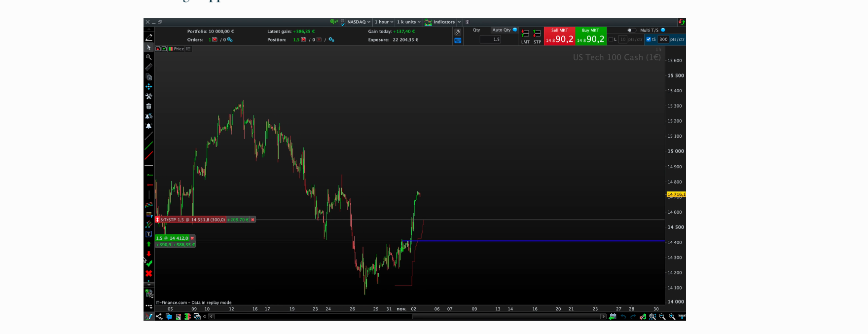This screenshot has height=334, width=868.
Task: Select the text T annotation tool
Action: 148,234
